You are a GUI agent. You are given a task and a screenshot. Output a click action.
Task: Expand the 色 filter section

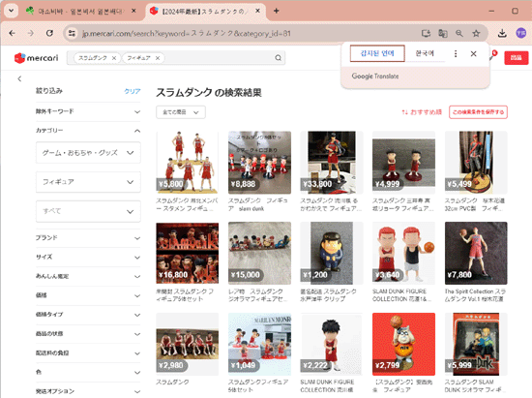pos(88,372)
